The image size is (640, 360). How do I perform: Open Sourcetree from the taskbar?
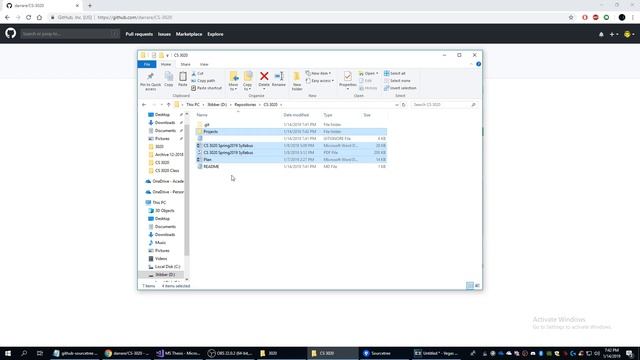pos(380,353)
